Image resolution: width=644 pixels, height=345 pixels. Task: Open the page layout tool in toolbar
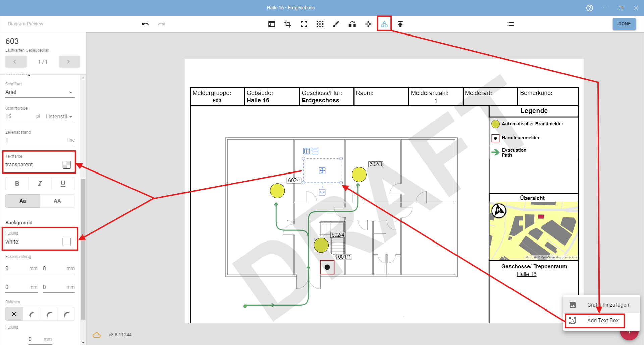coord(272,24)
